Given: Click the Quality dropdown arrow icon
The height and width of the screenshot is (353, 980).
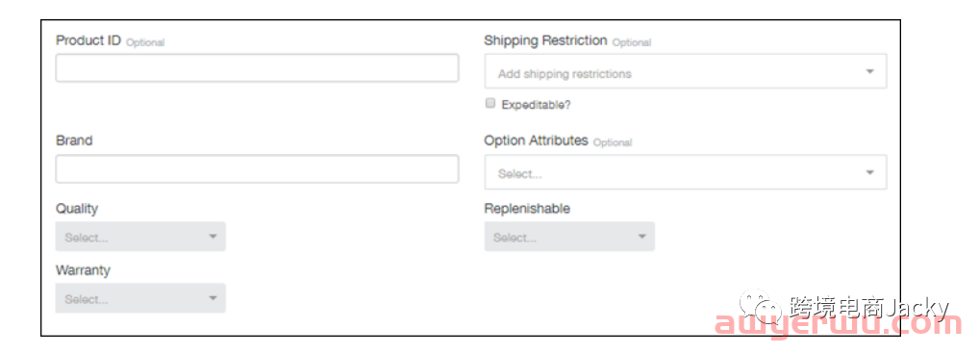Looking at the screenshot, I should [x=213, y=237].
